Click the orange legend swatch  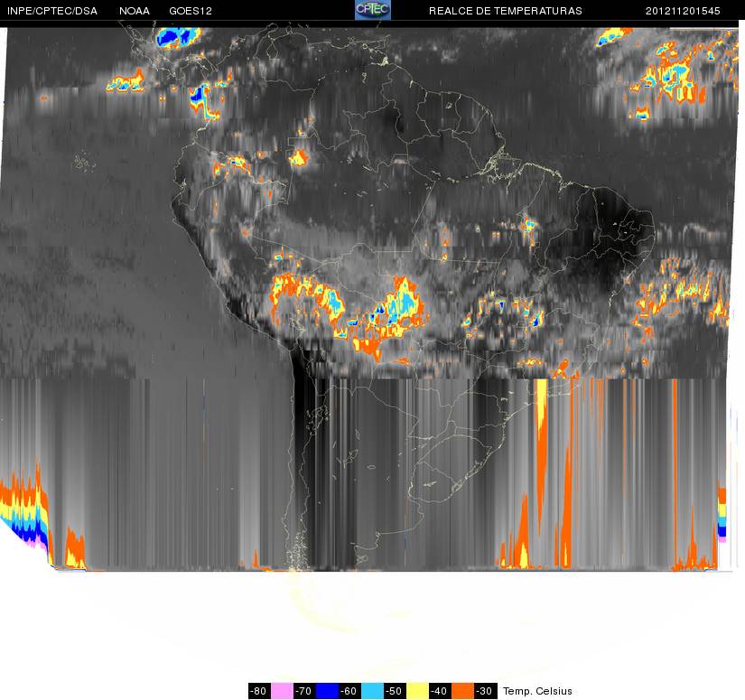click(462, 690)
